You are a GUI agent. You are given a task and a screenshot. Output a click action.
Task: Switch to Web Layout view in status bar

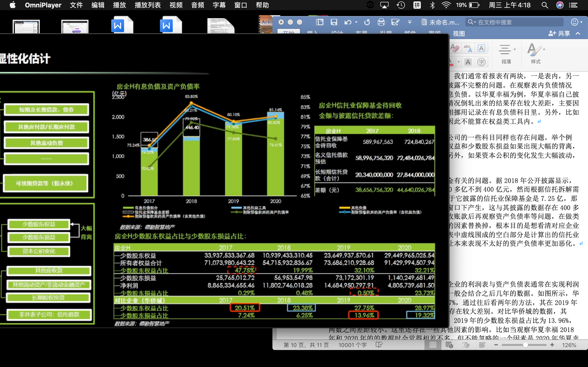coord(449,345)
